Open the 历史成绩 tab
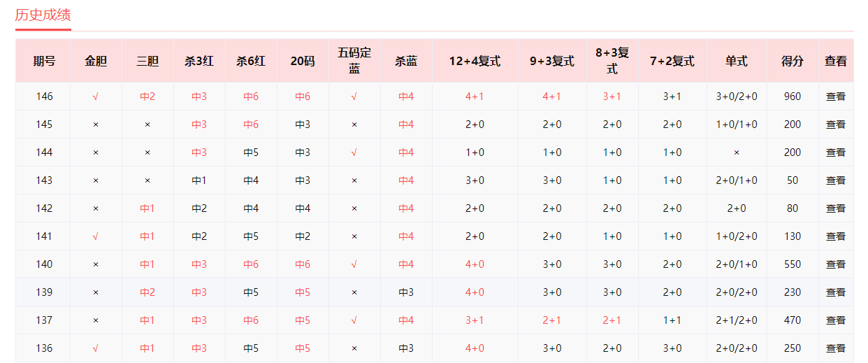868x363 pixels. pyautogui.click(x=43, y=15)
